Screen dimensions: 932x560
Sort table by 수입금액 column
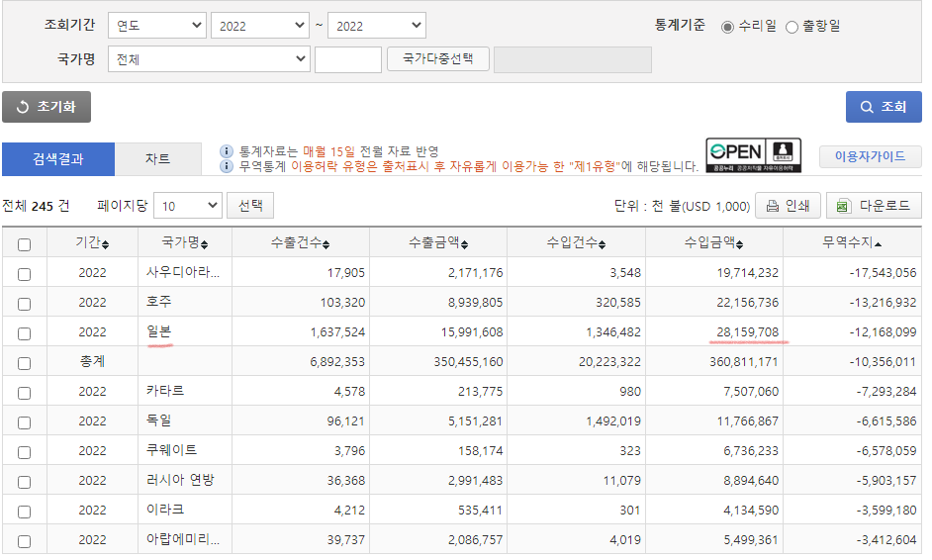(x=739, y=244)
